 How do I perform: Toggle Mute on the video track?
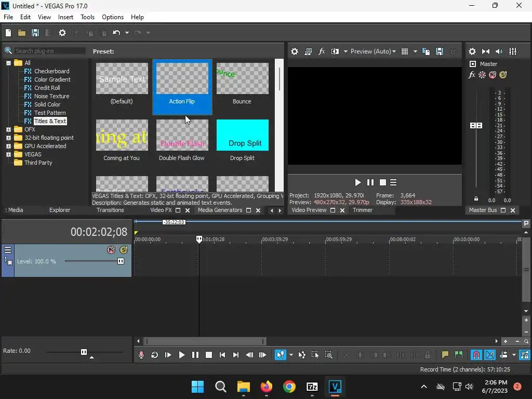(111, 250)
